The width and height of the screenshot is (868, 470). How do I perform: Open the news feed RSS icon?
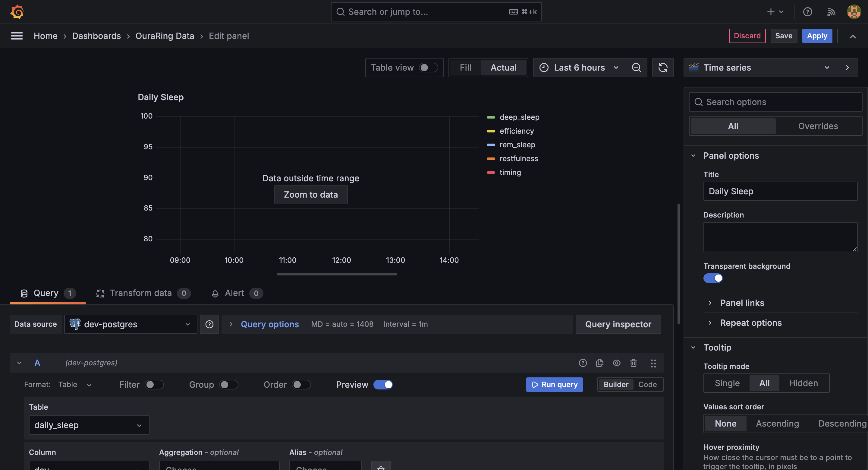831,12
